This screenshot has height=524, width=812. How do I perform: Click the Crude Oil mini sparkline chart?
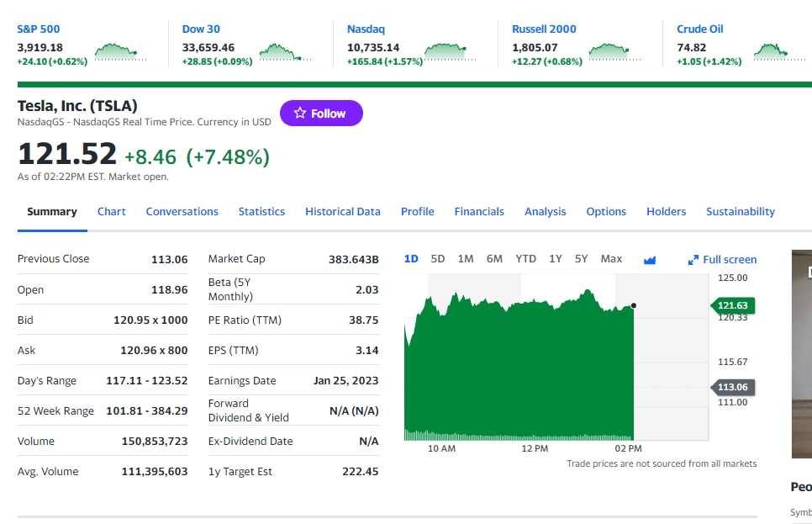point(778,52)
